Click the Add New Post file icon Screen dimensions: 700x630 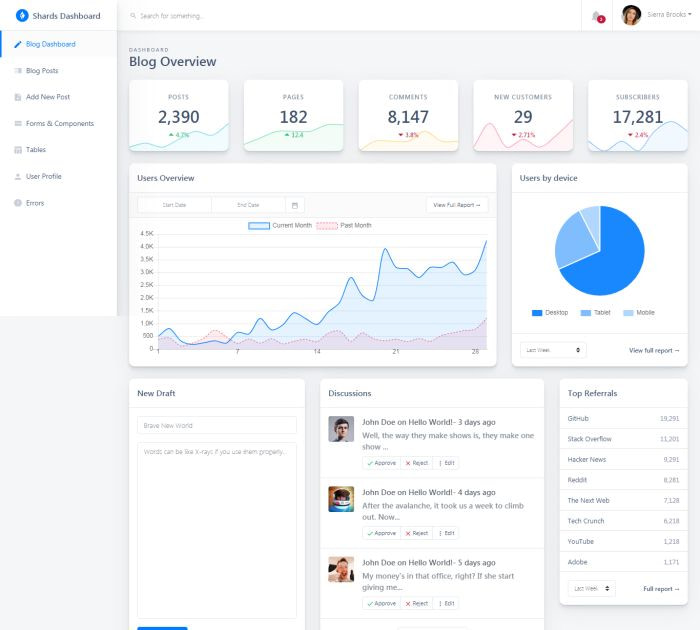point(18,97)
